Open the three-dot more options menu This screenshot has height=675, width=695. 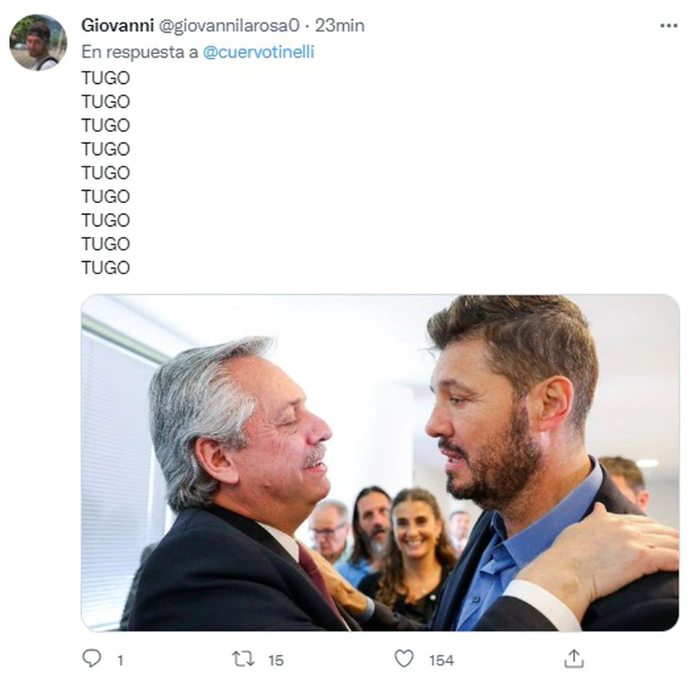(x=668, y=26)
